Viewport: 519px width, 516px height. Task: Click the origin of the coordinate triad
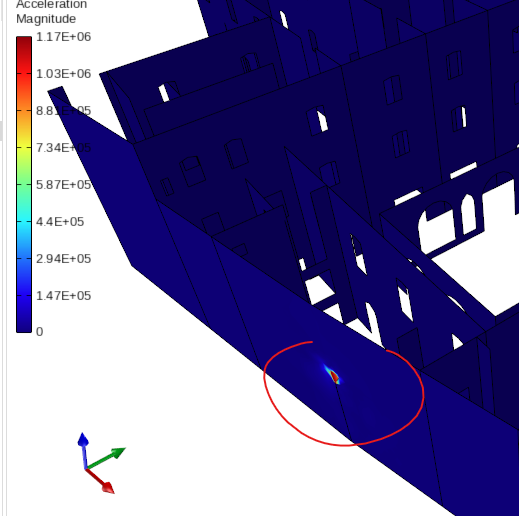click(x=86, y=468)
